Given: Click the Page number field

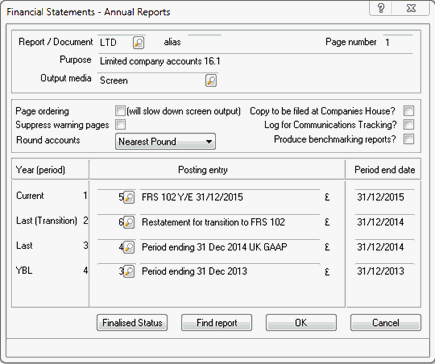Looking at the screenshot, I should tap(398, 42).
